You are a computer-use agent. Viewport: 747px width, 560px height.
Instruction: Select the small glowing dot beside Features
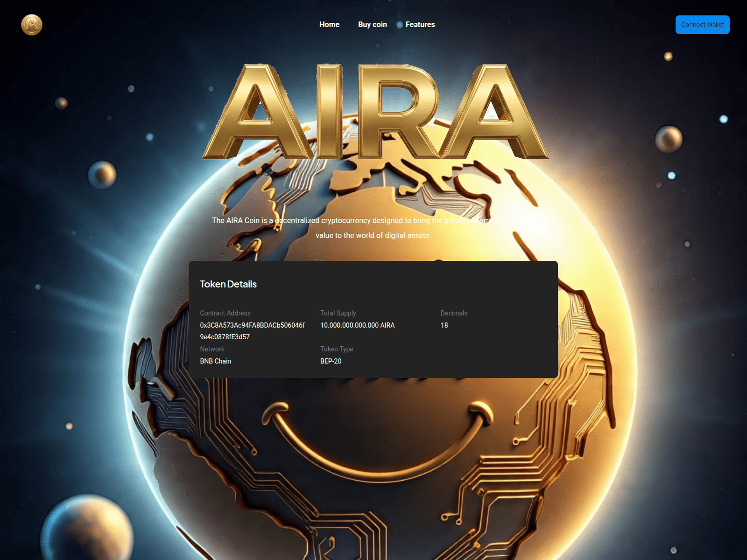tap(399, 25)
